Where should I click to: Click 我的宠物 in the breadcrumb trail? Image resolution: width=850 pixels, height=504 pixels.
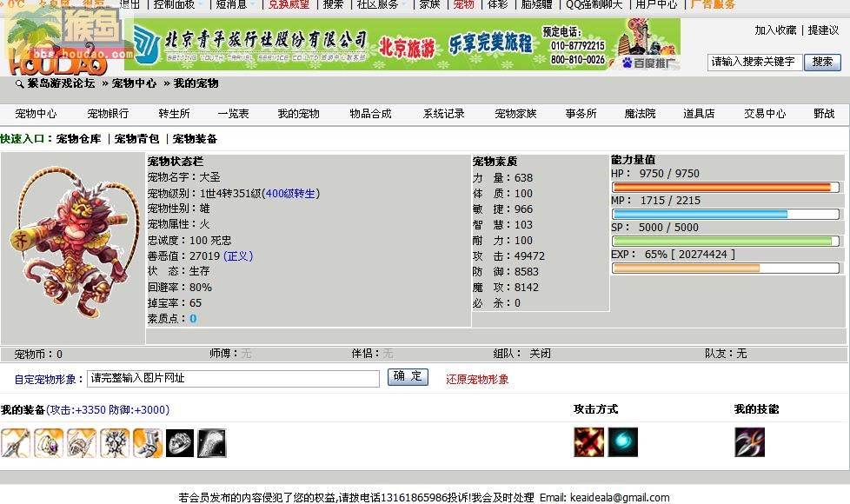196,83
